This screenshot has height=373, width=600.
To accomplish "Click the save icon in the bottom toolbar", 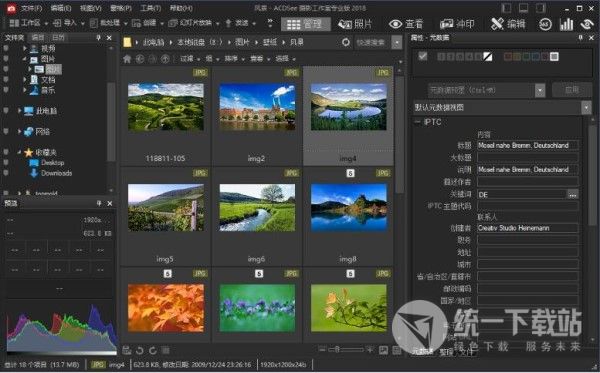I will [x=127, y=350].
